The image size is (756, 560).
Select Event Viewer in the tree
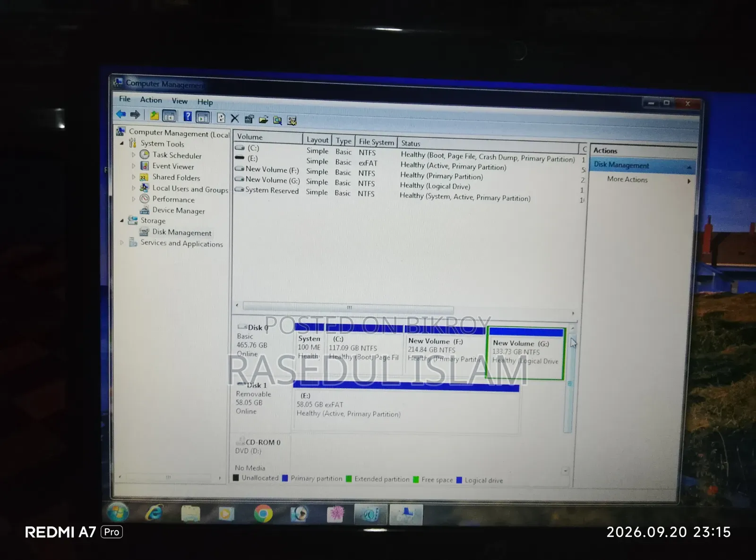[173, 166]
